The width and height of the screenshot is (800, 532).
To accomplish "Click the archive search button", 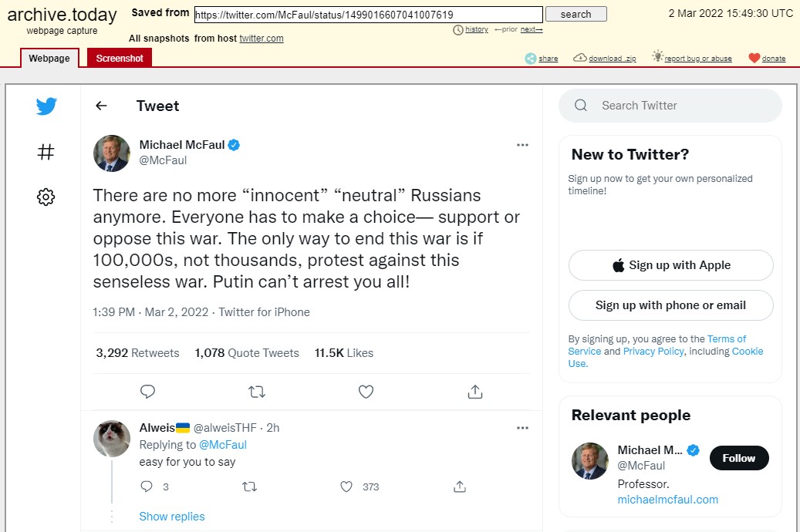I will 576,14.
